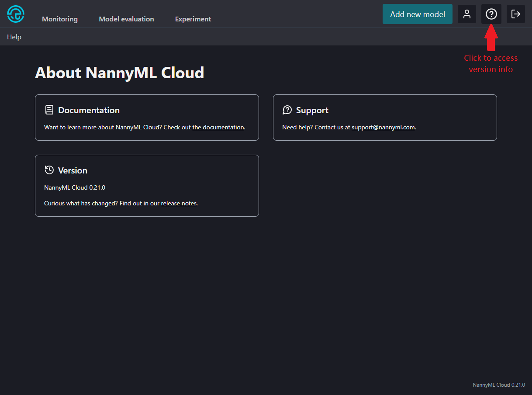Open the user profile icon

[467, 14]
